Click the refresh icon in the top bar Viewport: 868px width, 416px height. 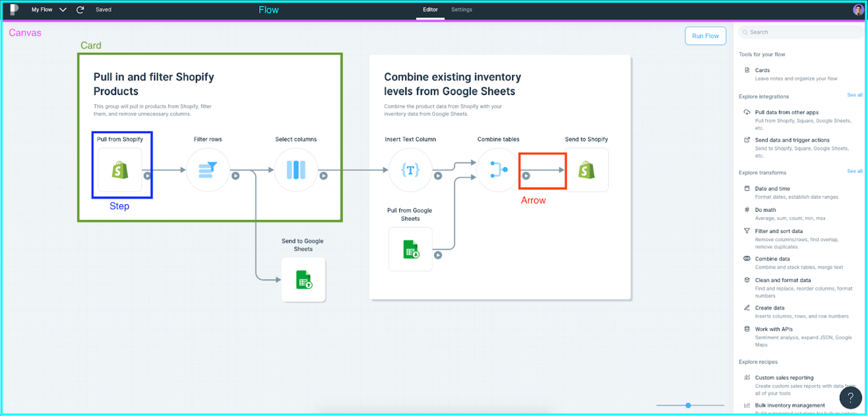click(81, 9)
